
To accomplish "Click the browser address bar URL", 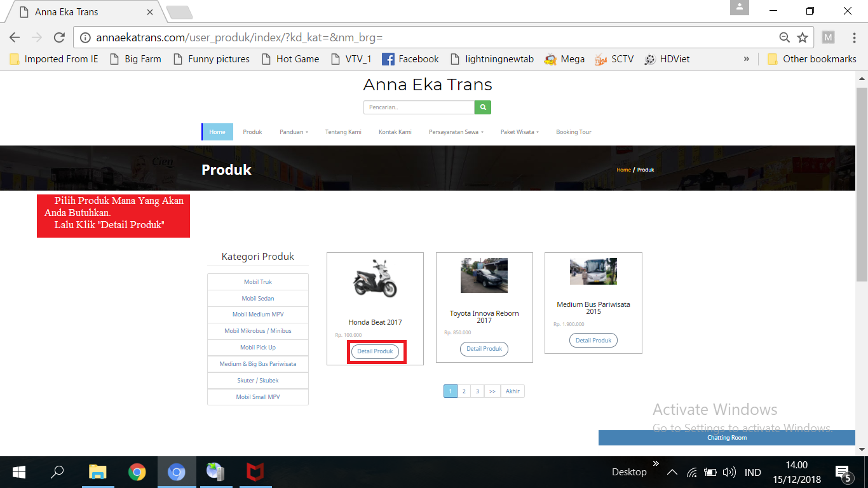I will pos(239,37).
